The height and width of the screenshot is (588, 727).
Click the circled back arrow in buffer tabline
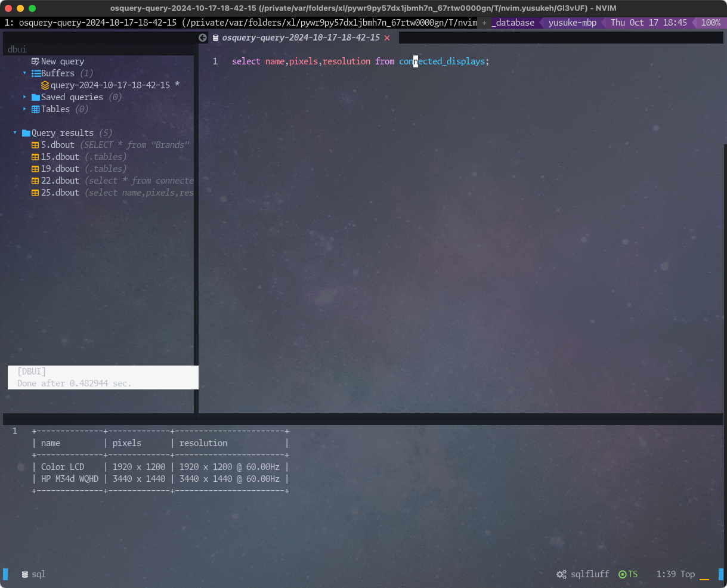click(203, 38)
